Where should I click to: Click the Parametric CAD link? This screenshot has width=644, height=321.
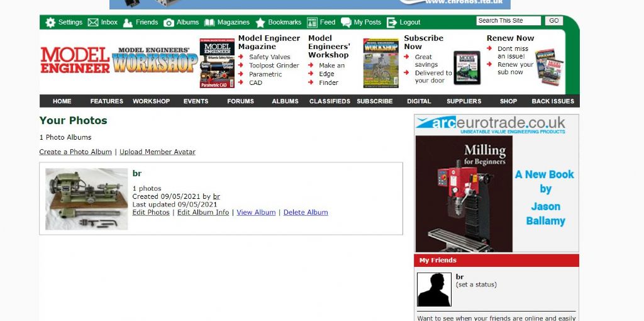point(265,79)
